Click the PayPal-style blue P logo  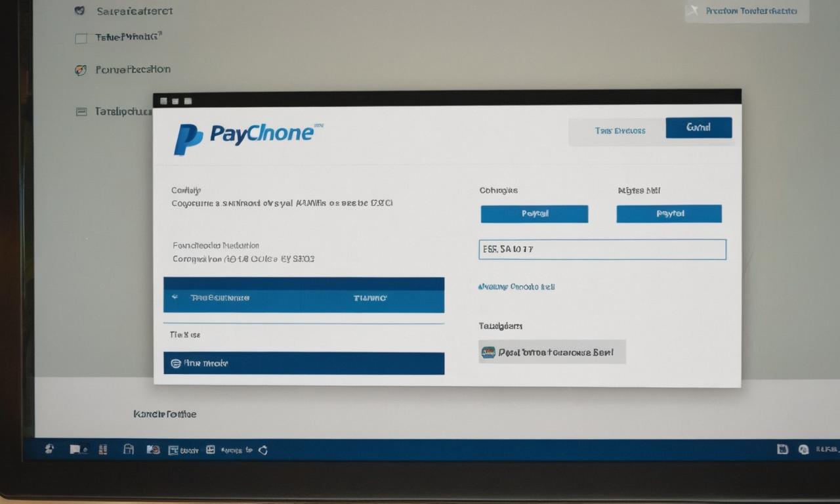tap(188, 139)
